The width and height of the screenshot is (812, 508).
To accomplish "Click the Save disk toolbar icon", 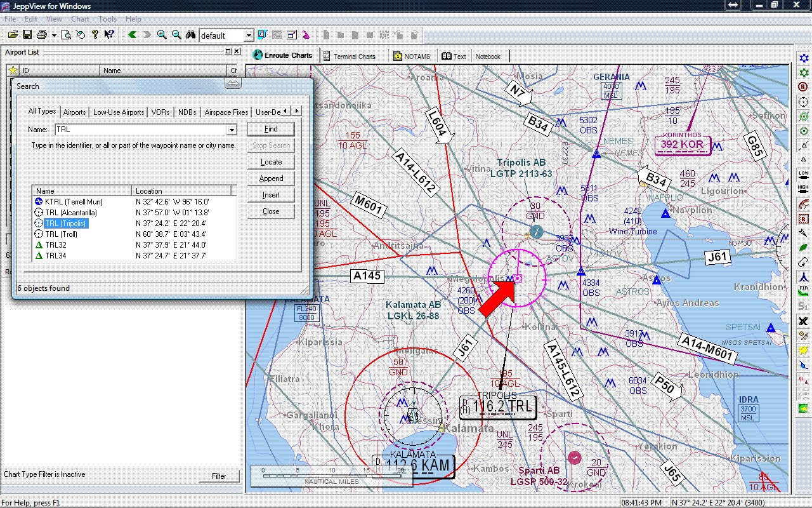I will click(x=27, y=35).
